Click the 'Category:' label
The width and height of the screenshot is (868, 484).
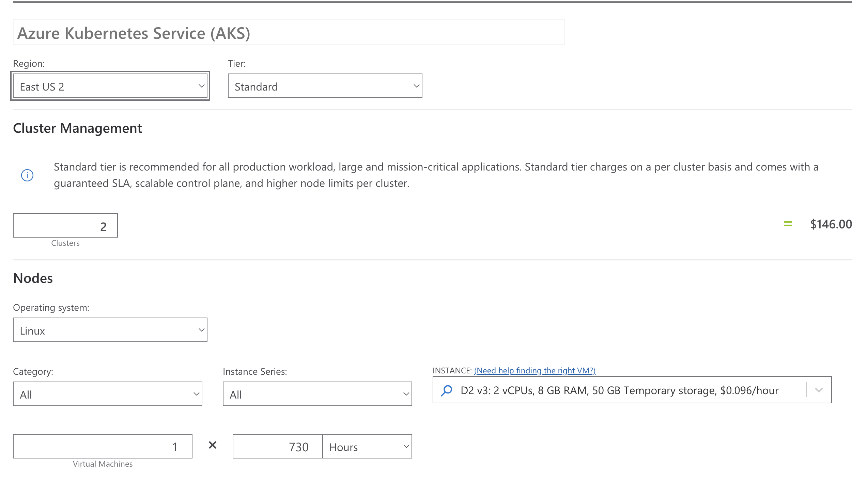(x=33, y=372)
